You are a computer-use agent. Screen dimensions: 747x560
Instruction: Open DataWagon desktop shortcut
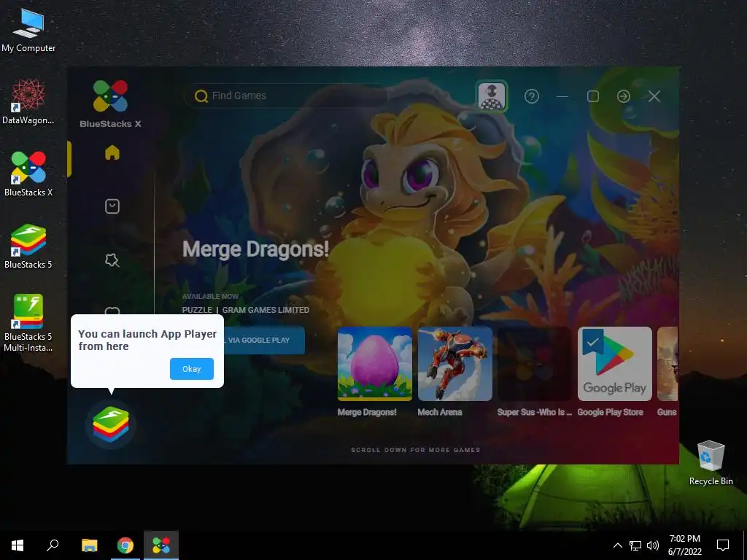point(28,102)
